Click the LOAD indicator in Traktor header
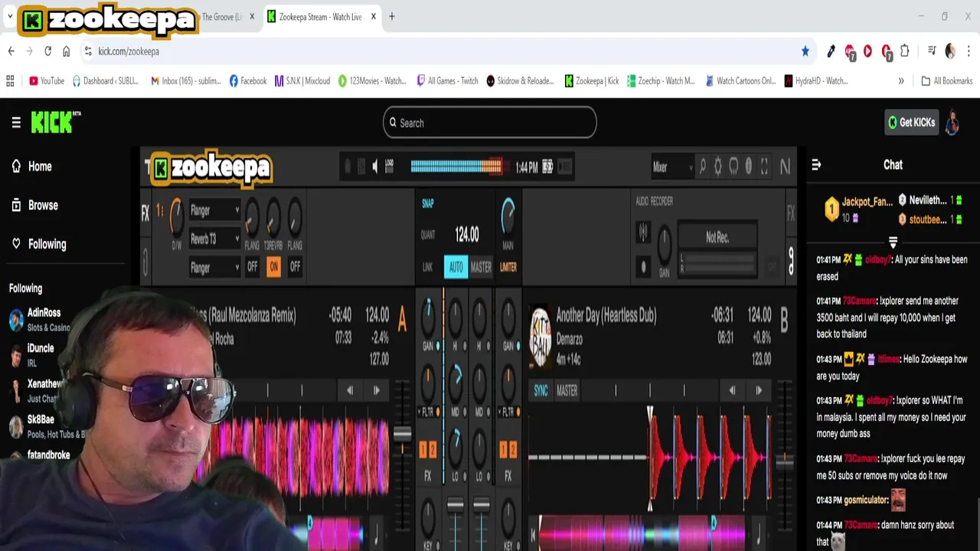Image resolution: width=980 pixels, height=551 pixels. (x=389, y=166)
